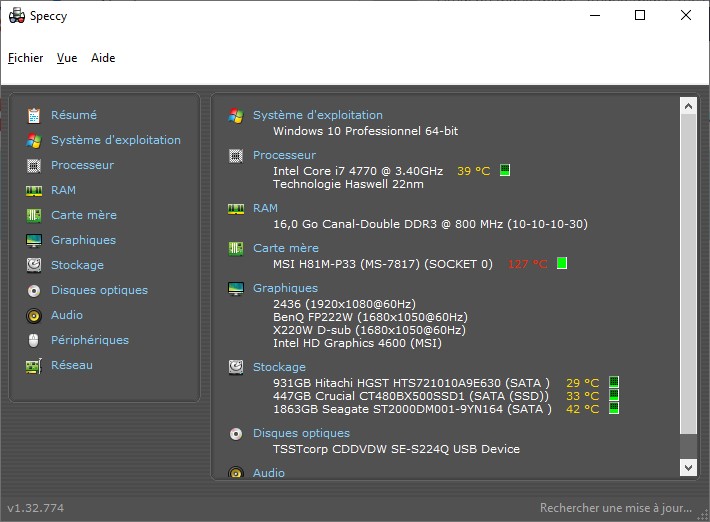Click the motherboard temperature indicator beside 127 °C
The height and width of the screenshot is (522, 710).
(562, 264)
